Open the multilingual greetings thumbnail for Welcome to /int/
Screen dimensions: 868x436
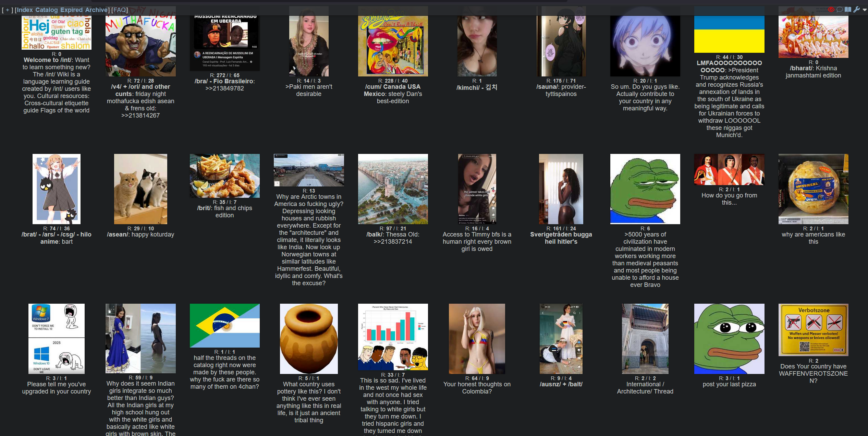(x=57, y=28)
